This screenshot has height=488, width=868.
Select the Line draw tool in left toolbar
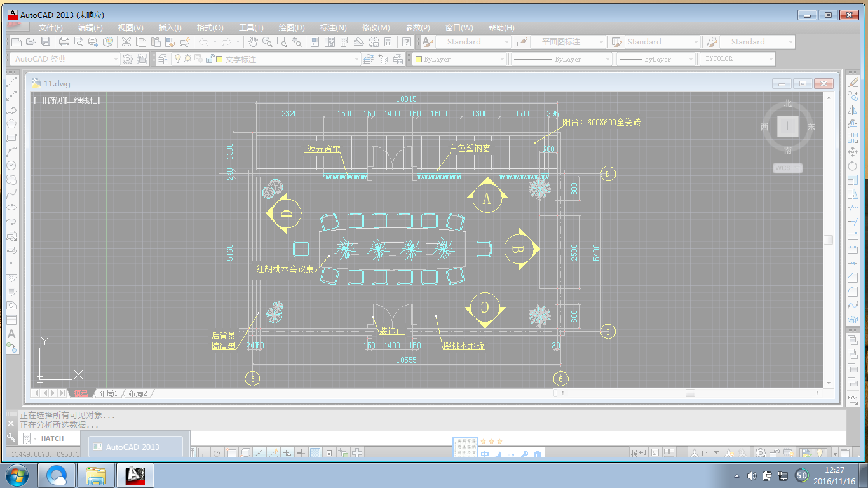[x=11, y=81]
